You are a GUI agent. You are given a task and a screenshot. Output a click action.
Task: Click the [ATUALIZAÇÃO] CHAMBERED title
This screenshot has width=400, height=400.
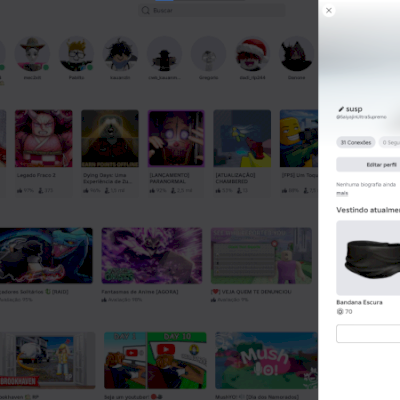pyautogui.click(x=235, y=178)
